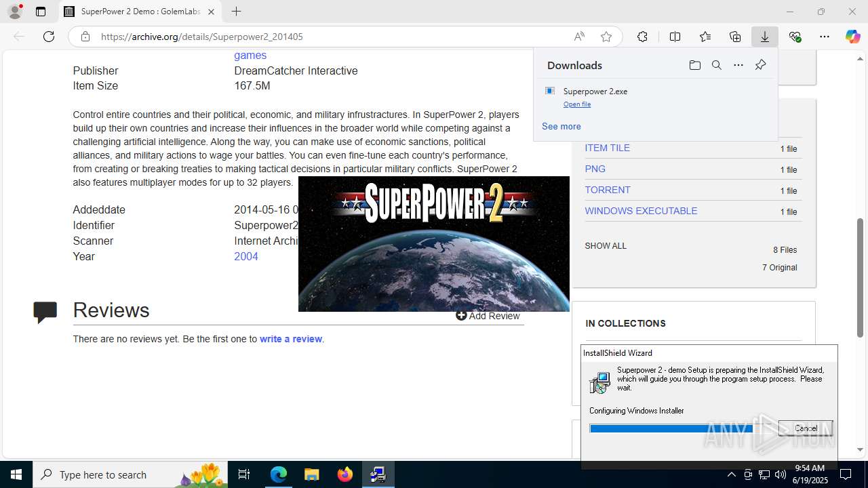Viewport: 868px width, 488px height.
Task: Open Task View on the taskbar
Action: click(244, 474)
